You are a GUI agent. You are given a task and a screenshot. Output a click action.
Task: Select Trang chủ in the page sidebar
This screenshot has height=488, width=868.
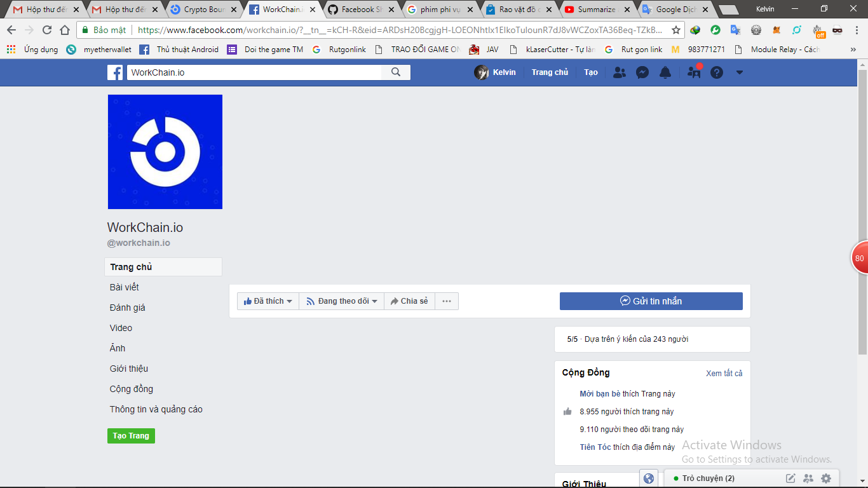coord(163,267)
